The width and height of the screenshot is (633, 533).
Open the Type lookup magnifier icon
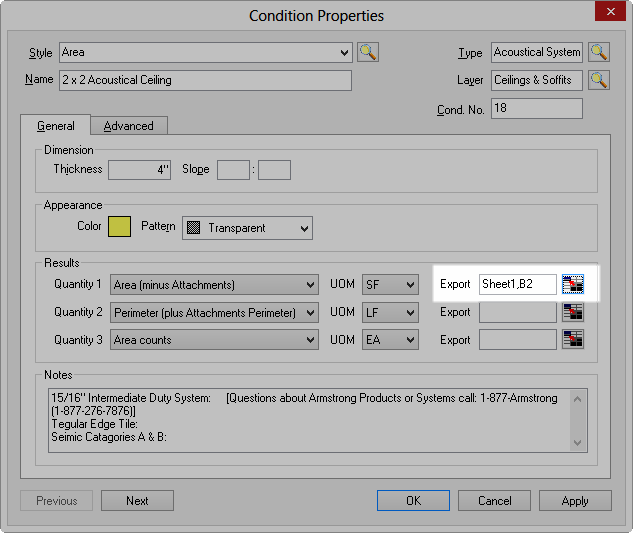(599, 52)
